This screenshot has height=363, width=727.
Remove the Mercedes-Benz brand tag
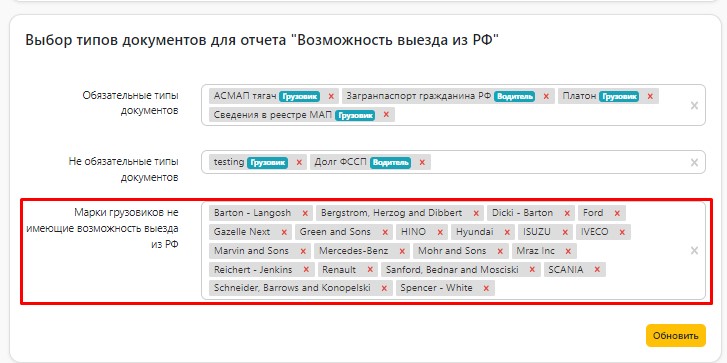[402, 251]
